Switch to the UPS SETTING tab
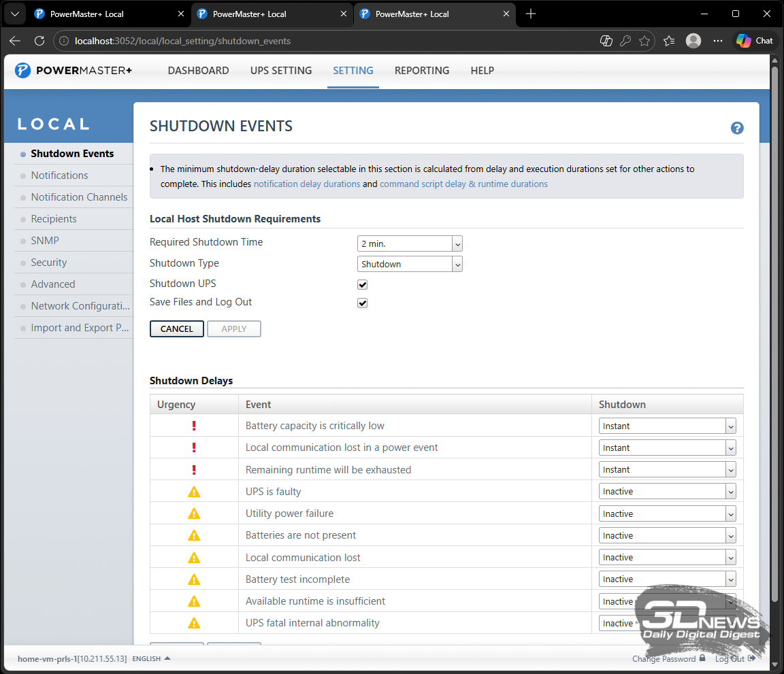784x674 pixels. pos(280,71)
